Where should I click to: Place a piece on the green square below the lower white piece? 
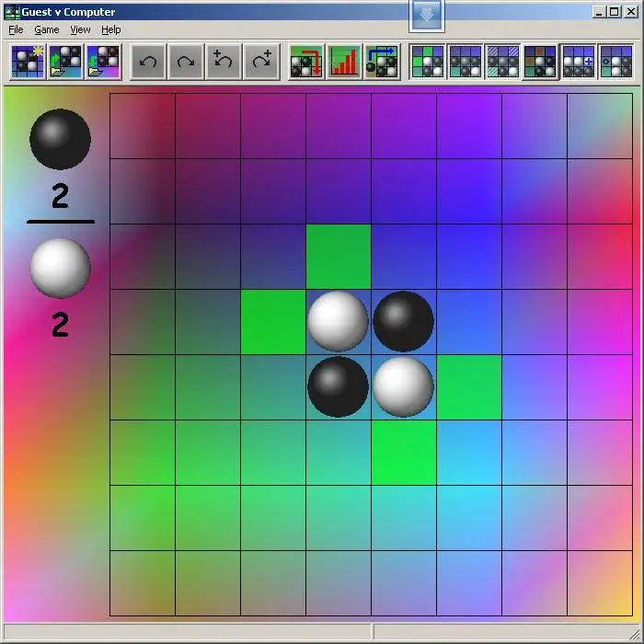404,453
